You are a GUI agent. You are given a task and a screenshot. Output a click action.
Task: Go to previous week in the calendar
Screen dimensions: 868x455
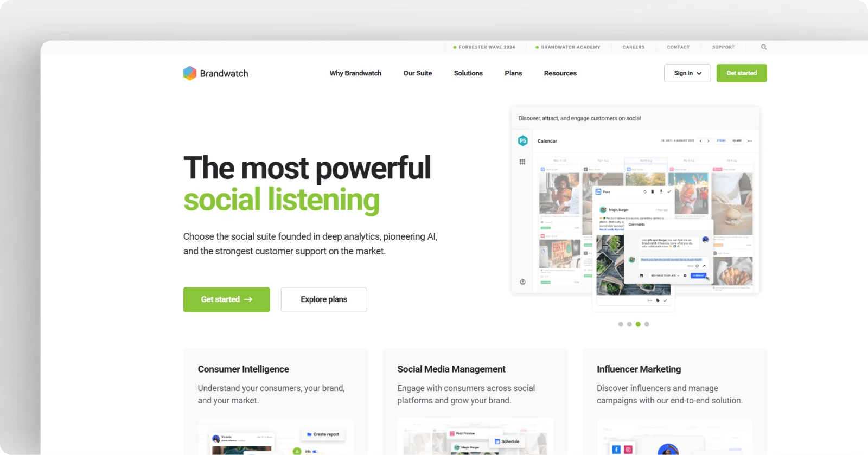click(x=700, y=141)
